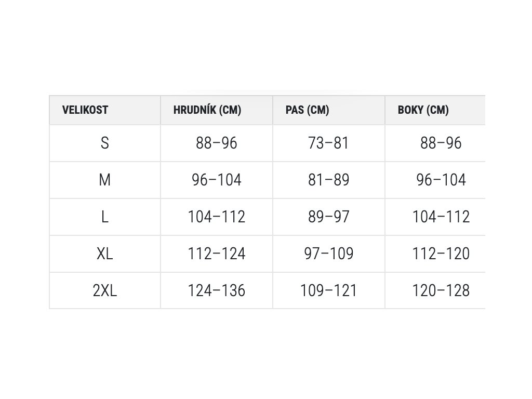Click the 124–136 chest value
This screenshot has width=532, height=399.
coord(217,290)
